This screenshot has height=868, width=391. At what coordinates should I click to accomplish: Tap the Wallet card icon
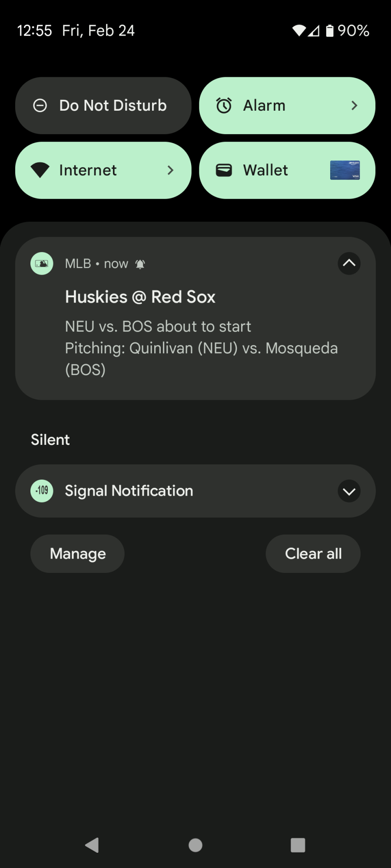coord(224,170)
